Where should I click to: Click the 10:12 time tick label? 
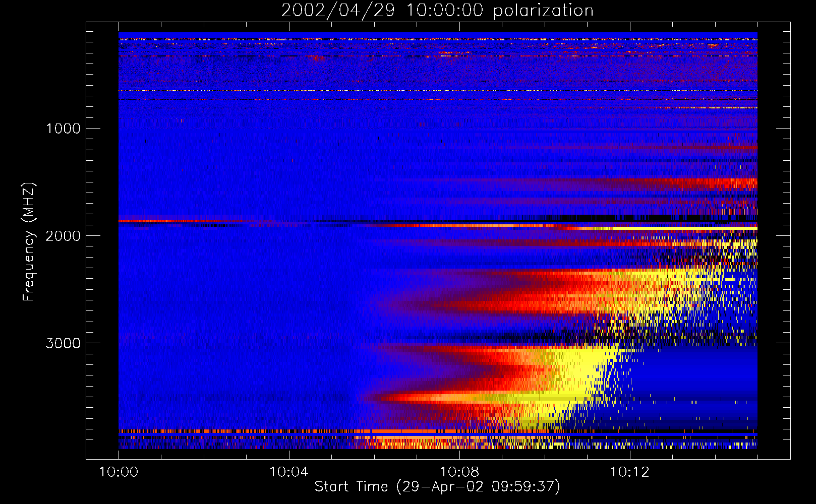pos(629,472)
